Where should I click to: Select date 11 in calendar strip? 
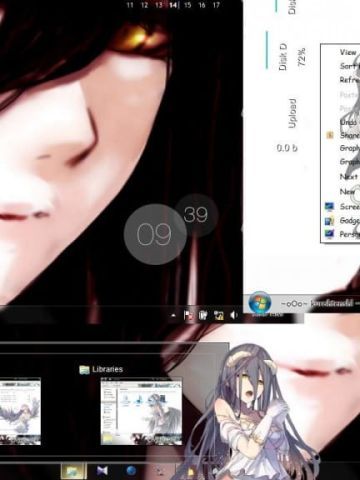coord(130,5)
